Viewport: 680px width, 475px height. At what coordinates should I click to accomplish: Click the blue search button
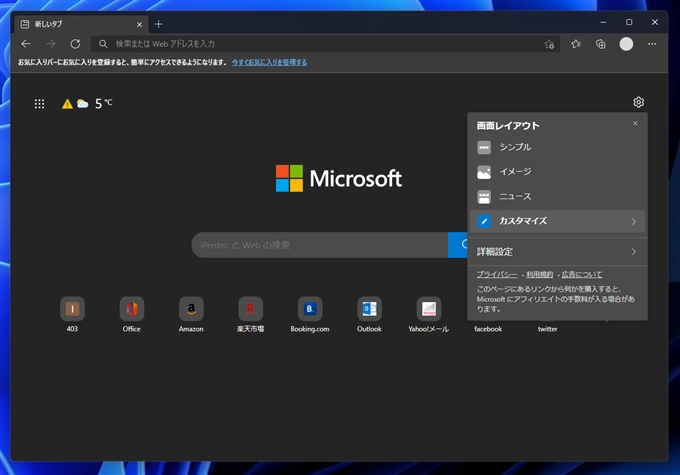point(458,245)
